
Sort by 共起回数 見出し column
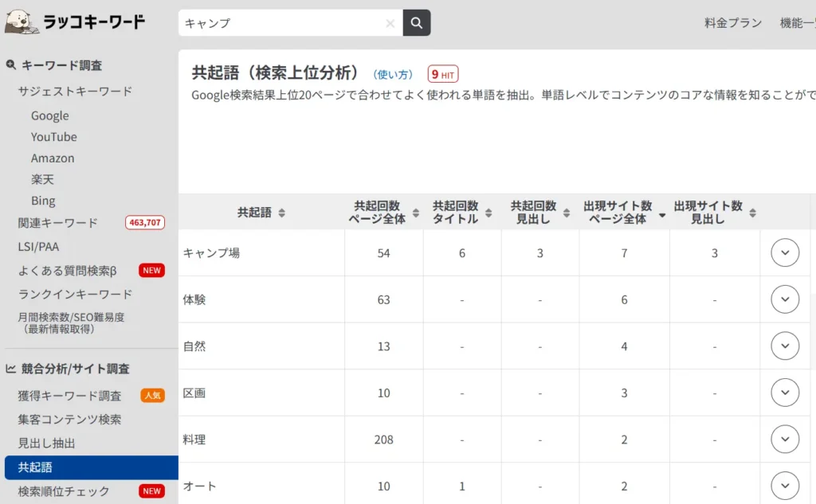coord(567,213)
